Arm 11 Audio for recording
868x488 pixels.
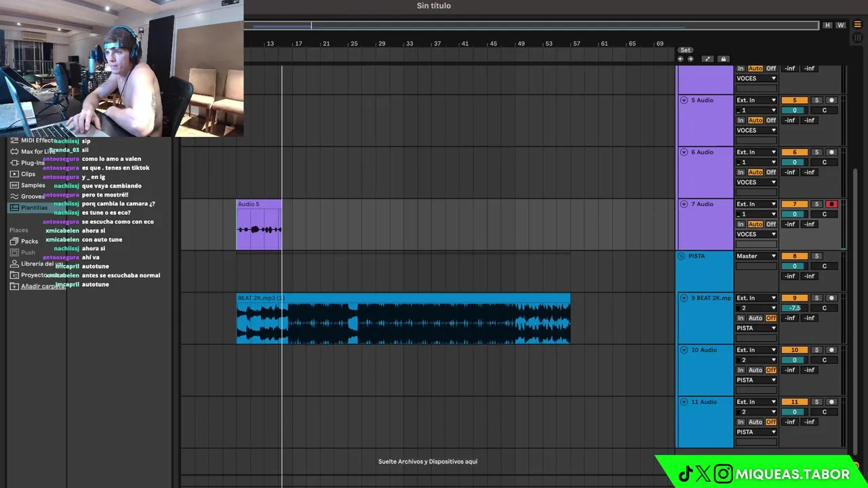[x=831, y=402]
